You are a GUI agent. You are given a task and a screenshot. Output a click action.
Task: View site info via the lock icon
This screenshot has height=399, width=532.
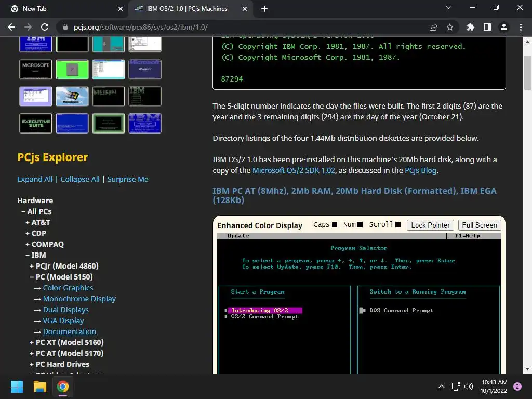65,27
